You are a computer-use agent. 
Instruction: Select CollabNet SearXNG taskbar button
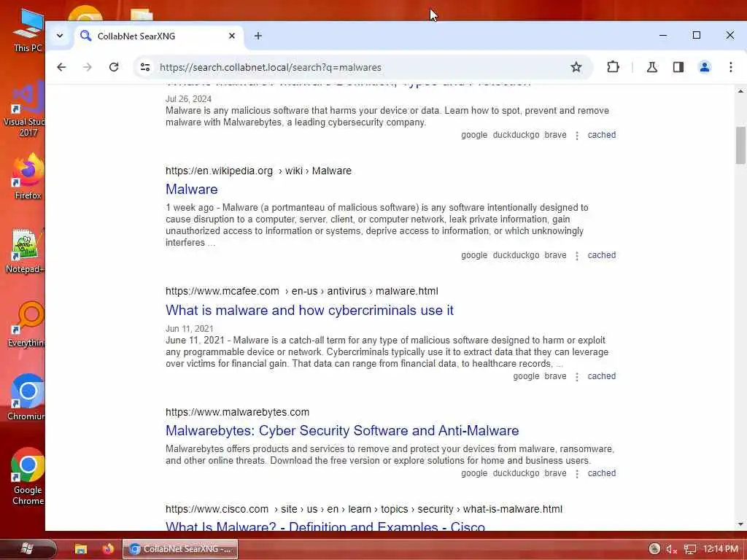pyautogui.click(x=180, y=549)
